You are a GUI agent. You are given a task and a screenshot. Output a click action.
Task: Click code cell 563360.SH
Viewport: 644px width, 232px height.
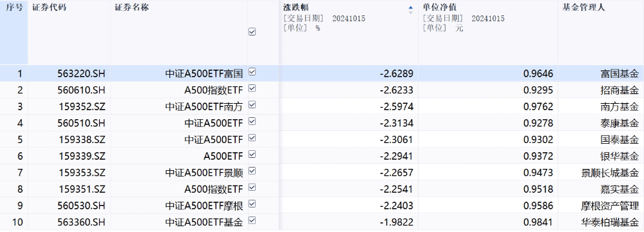[x=82, y=222]
